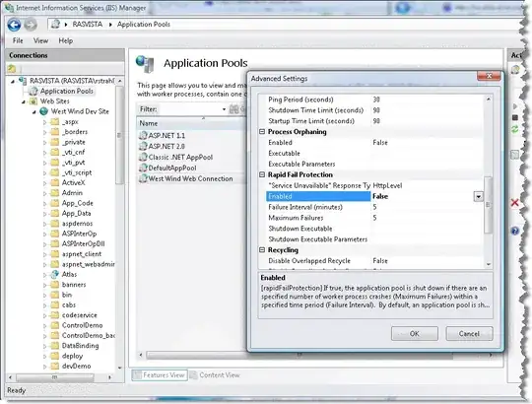
Task: Click Application Pools in address breadcrumb
Action: (144, 24)
